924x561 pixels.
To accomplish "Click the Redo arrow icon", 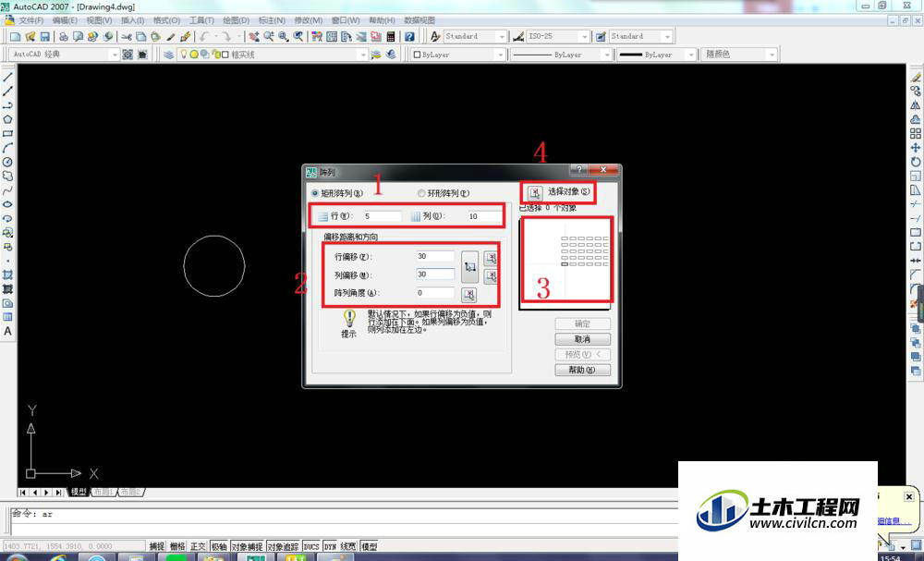I will click(226, 37).
